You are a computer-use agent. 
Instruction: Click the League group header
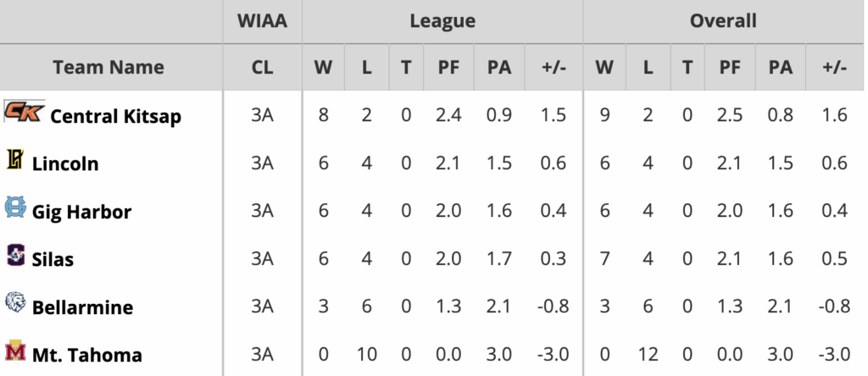pos(442,21)
